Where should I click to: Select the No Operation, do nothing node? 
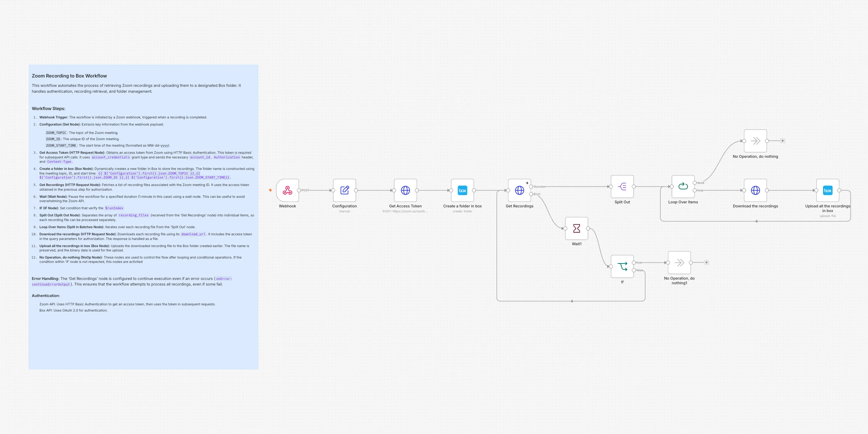[x=755, y=141]
